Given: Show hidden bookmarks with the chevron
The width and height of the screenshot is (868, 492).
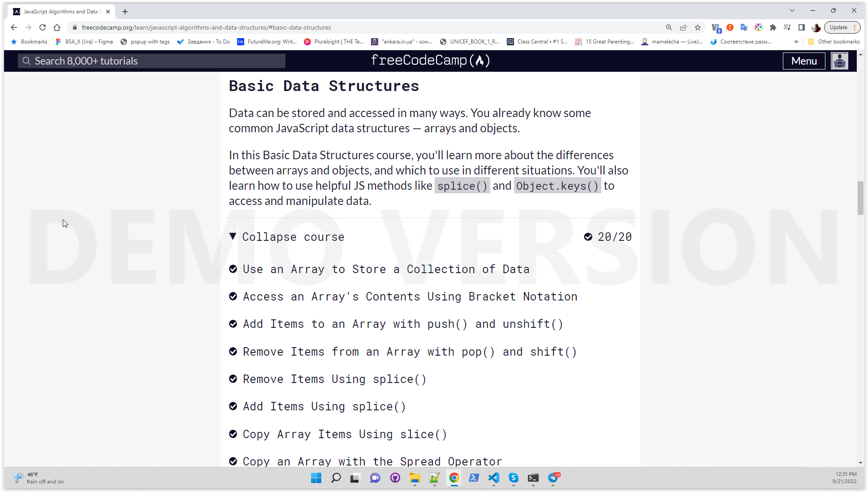Looking at the screenshot, I should click(x=796, y=42).
